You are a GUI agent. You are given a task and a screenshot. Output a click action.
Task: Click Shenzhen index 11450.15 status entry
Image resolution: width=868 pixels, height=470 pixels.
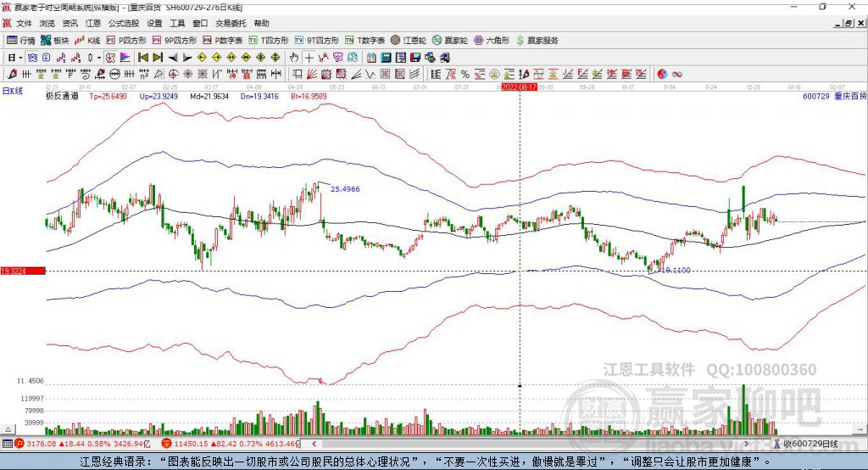pos(231,444)
